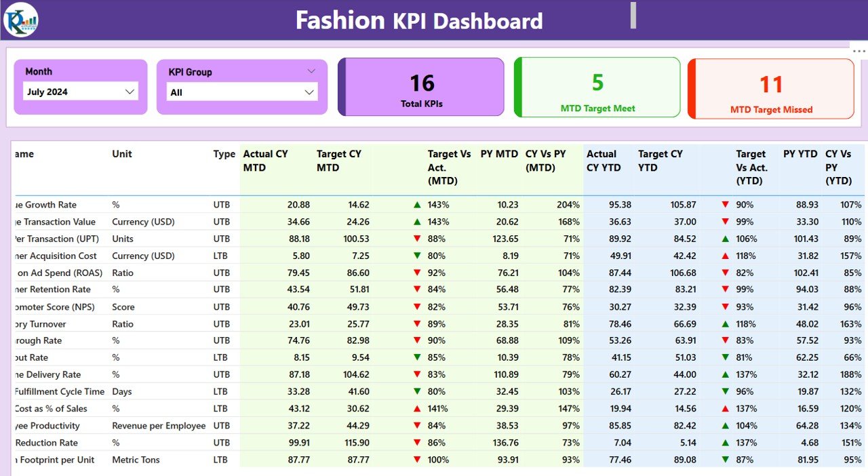Sort by Target CY YTD column header
Image resolution: width=868 pixels, height=476 pixels.
660,161
